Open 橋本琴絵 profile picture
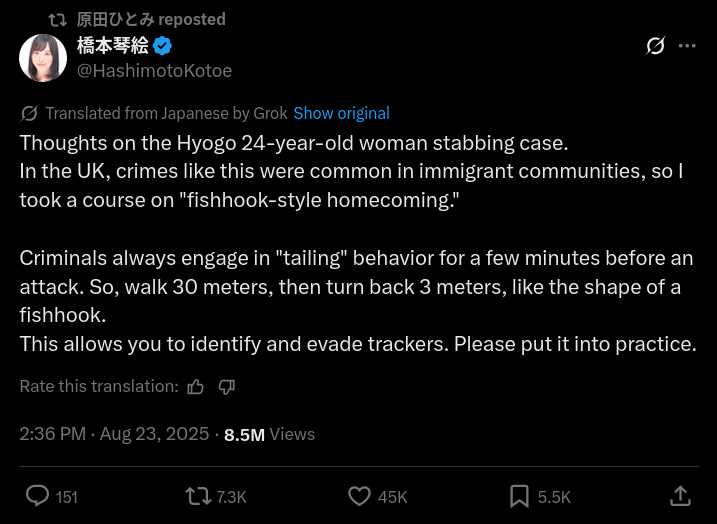 (x=43, y=58)
